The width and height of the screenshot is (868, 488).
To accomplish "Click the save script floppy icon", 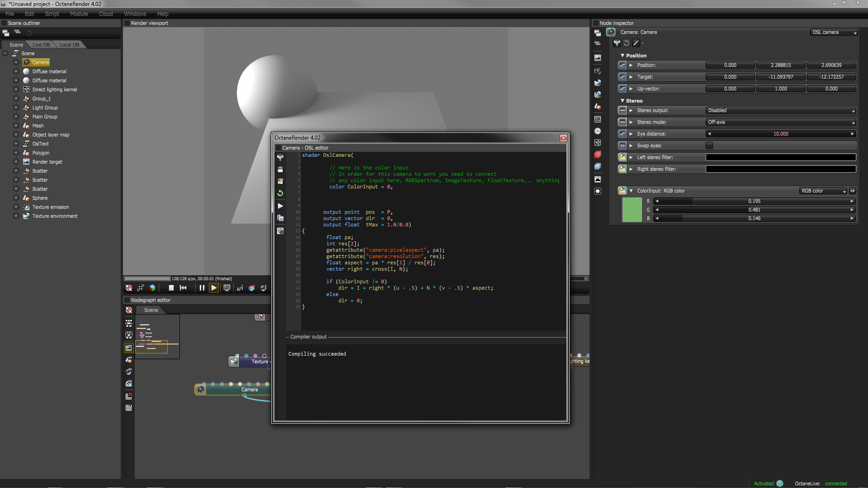I will point(280,169).
